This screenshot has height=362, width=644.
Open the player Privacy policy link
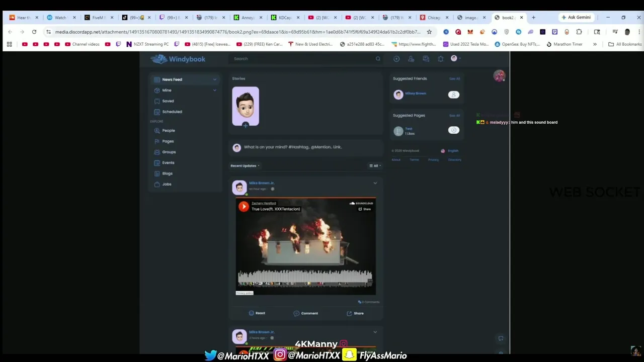[245, 293]
